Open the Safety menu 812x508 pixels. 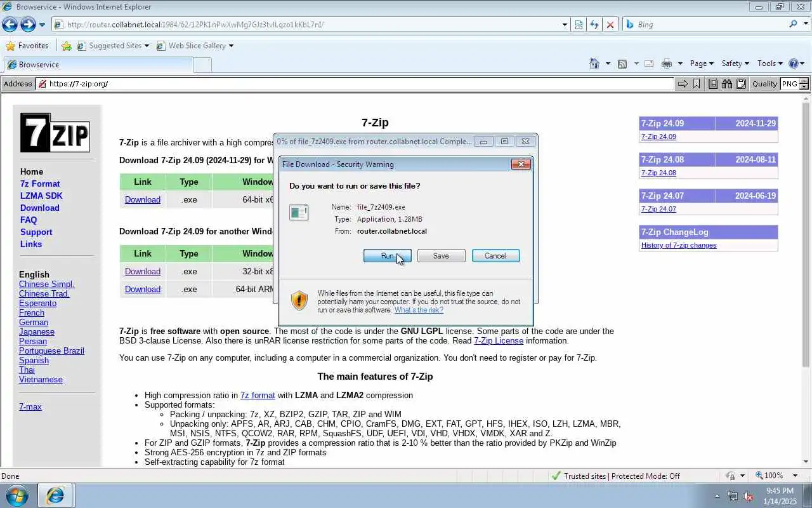click(x=735, y=63)
